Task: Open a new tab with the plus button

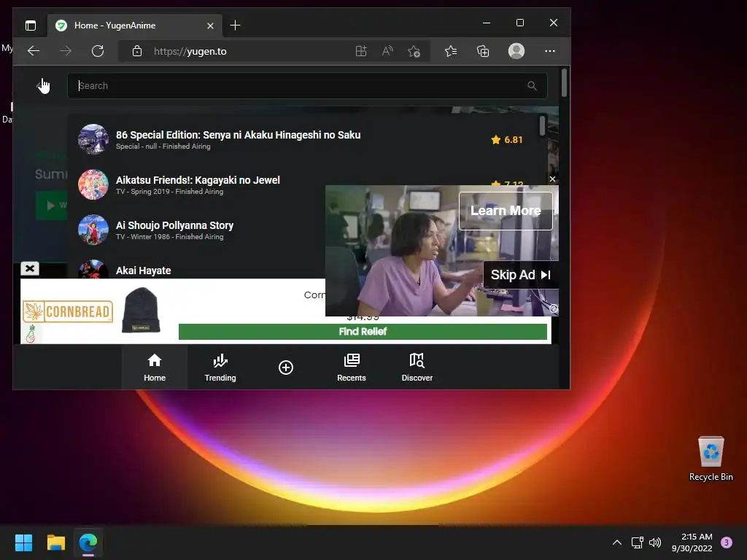Action: pyautogui.click(x=236, y=26)
